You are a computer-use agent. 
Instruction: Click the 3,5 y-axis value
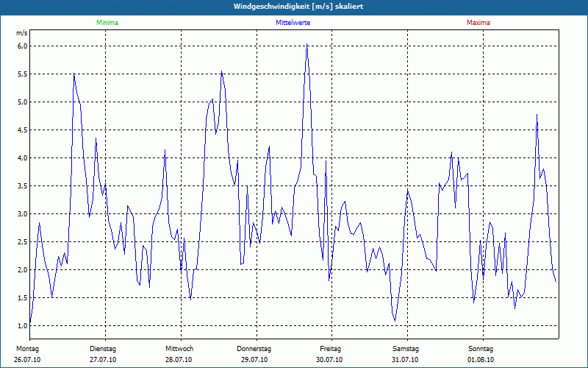(x=23, y=186)
